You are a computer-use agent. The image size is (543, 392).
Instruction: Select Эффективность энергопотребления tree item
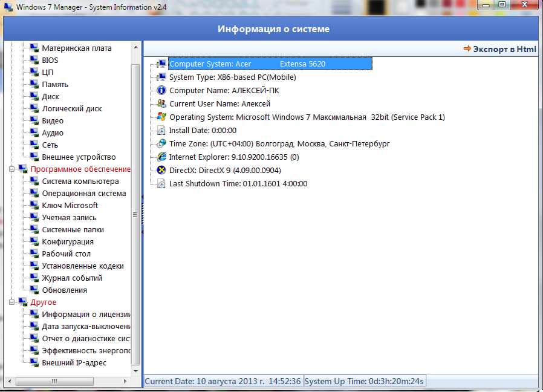(86, 351)
